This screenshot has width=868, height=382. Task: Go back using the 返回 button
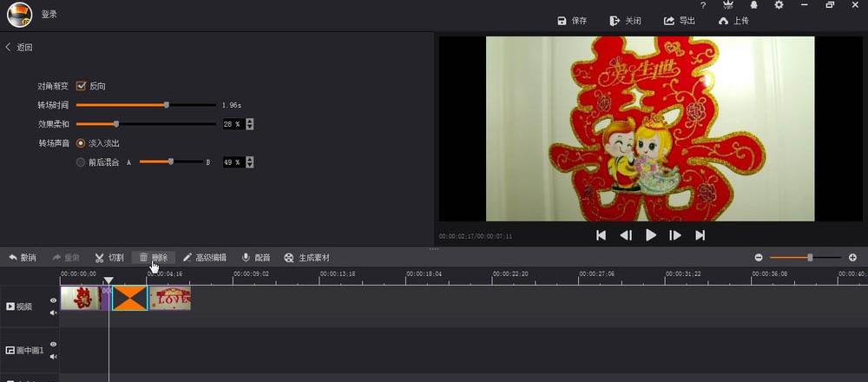(19, 48)
